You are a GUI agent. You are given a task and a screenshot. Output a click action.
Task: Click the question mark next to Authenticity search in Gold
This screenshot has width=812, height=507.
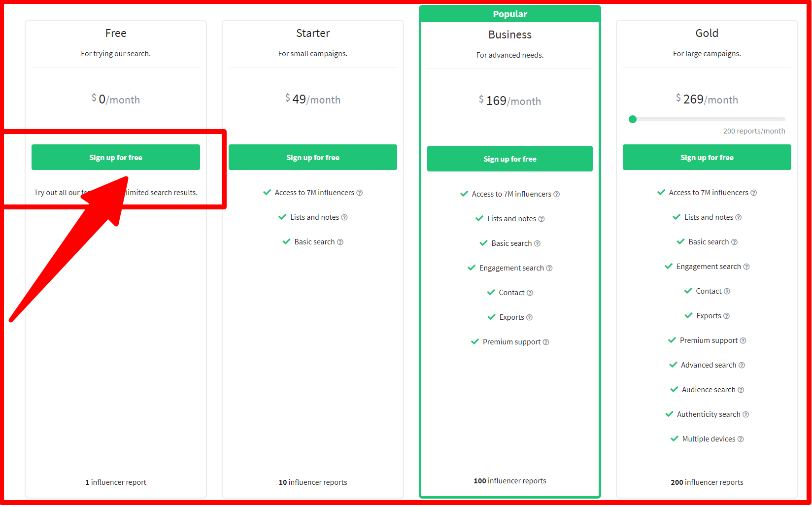point(745,414)
